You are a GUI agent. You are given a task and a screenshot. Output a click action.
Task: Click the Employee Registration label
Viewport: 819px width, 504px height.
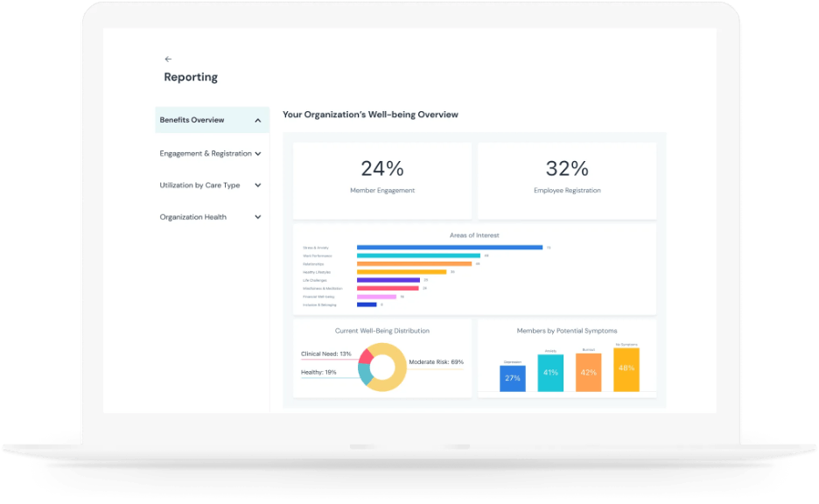(x=567, y=191)
